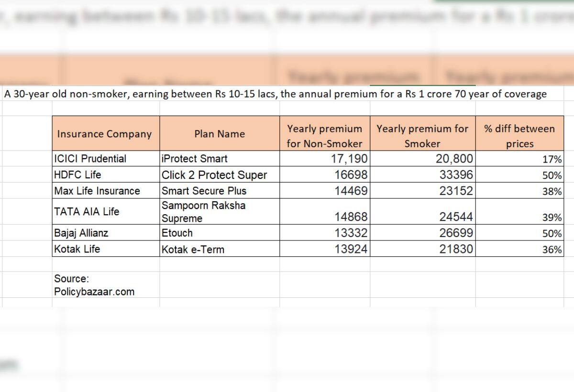Select the % diff between prices header

pyautogui.click(x=519, y=134)
